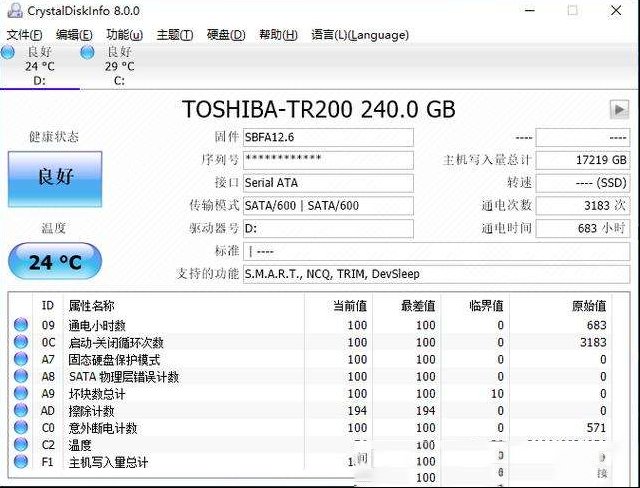This screenshot has width=640, height=488.
Task: Click the status icon for row 0C
Action: click(x=21, y=342)
